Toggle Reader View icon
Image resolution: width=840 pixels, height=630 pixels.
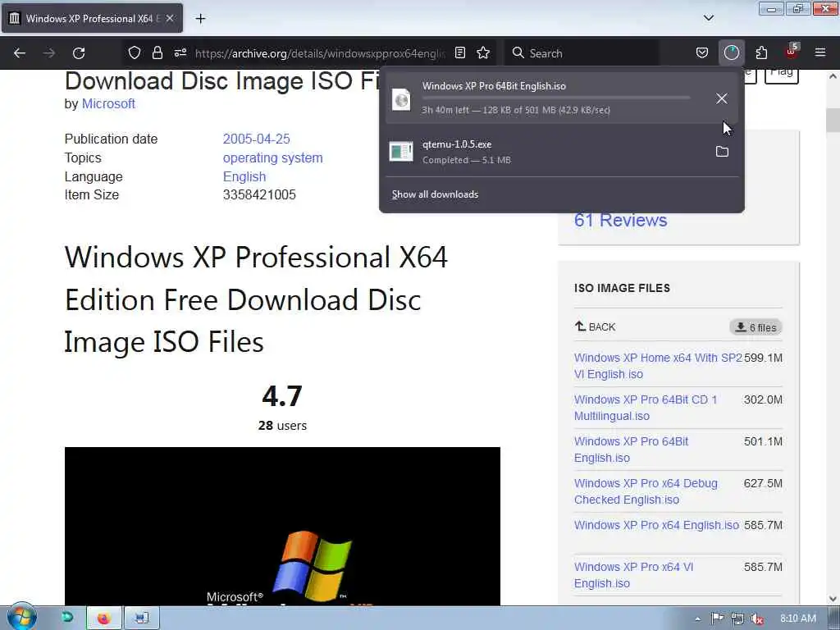pyautogui.click(x=460, y=53)
